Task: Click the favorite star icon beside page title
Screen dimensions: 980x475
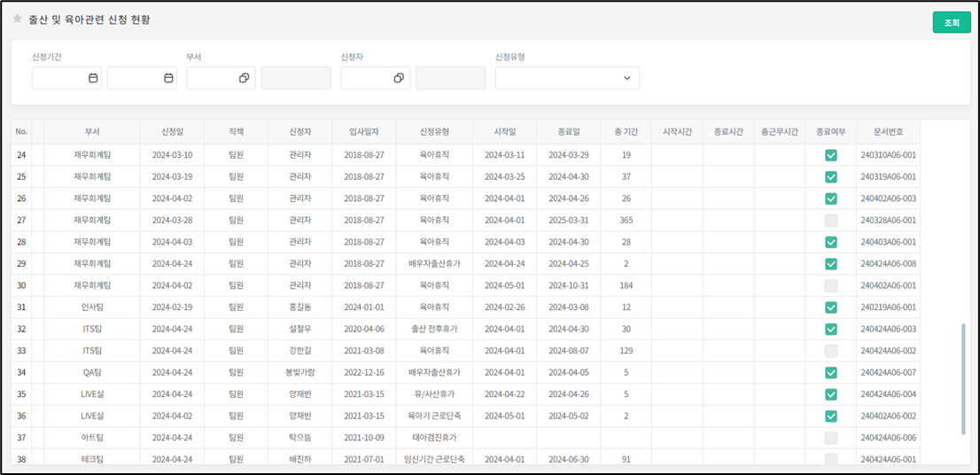Action: tap(17, 19)
